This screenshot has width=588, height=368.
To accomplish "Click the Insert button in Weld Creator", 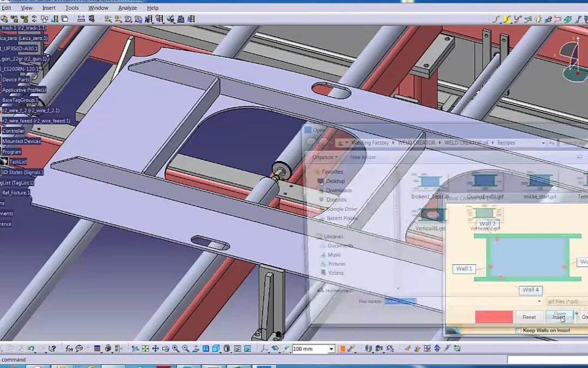I will pos(559,317).
